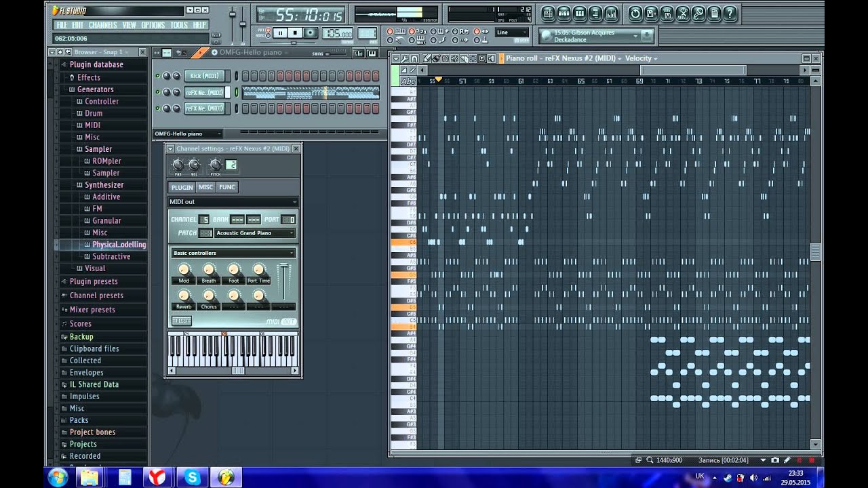The height and width of the screenshot is (488, 868).
Task: Switch to the MISC tab in channel settings
Action: (x=205, y=187)
